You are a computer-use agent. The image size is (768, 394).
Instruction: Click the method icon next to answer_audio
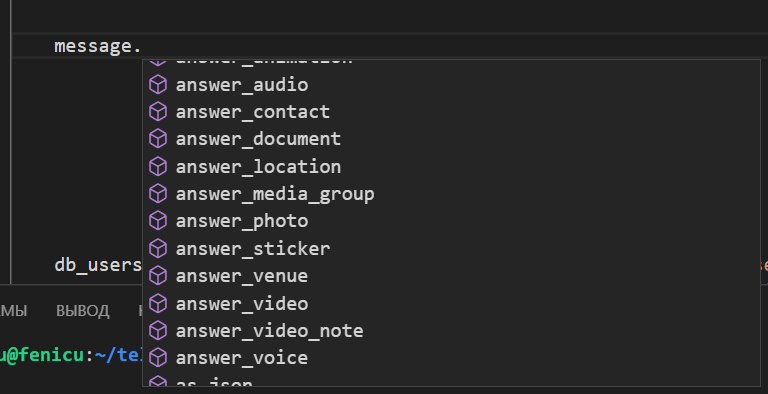(x=158, y=85)
